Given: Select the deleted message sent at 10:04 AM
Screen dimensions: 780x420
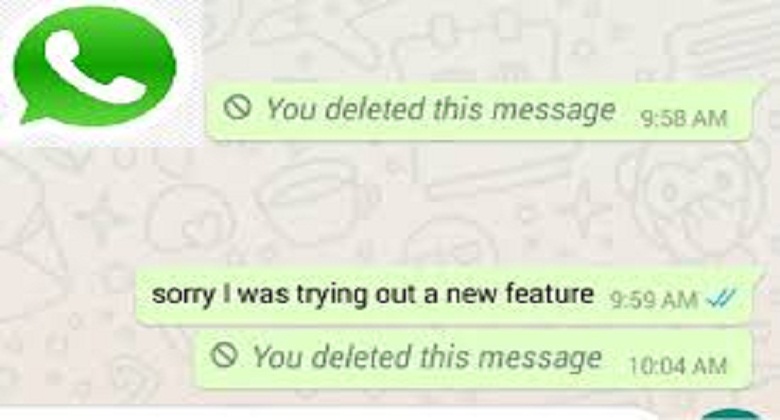Looking at the screenshot, I should point(473,358).
